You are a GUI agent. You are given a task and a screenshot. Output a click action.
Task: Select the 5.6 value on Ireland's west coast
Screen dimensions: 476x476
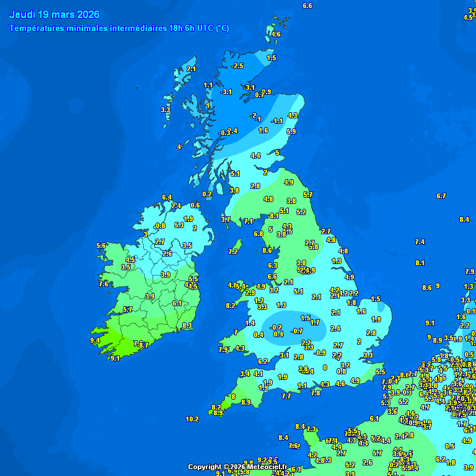point(101,245)
